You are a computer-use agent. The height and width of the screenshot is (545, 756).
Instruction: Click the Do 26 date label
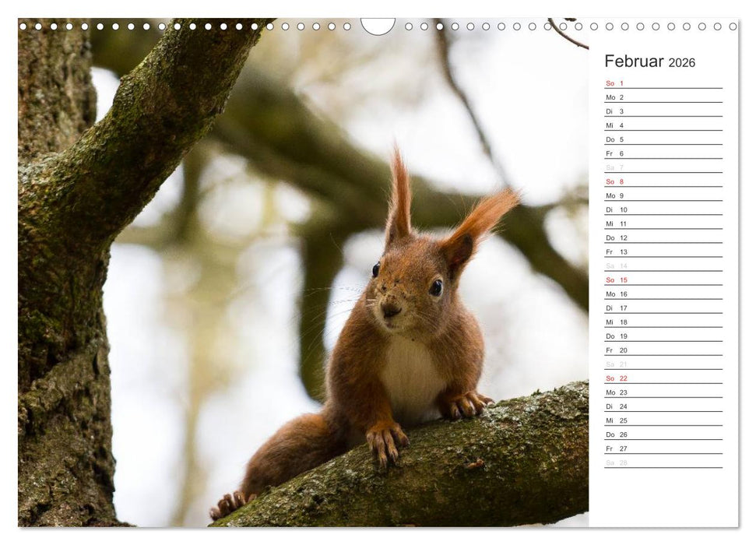click(615, 434)
